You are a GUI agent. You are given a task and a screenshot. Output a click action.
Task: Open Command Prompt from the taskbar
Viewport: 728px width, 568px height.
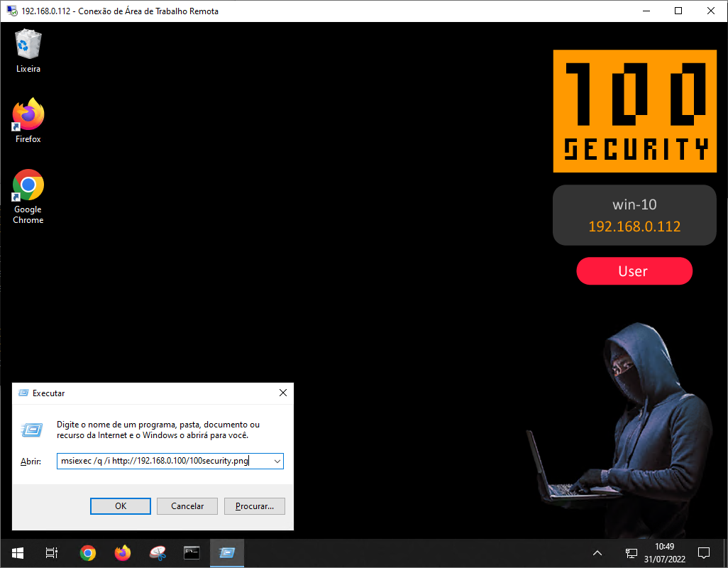coord(192,552)
